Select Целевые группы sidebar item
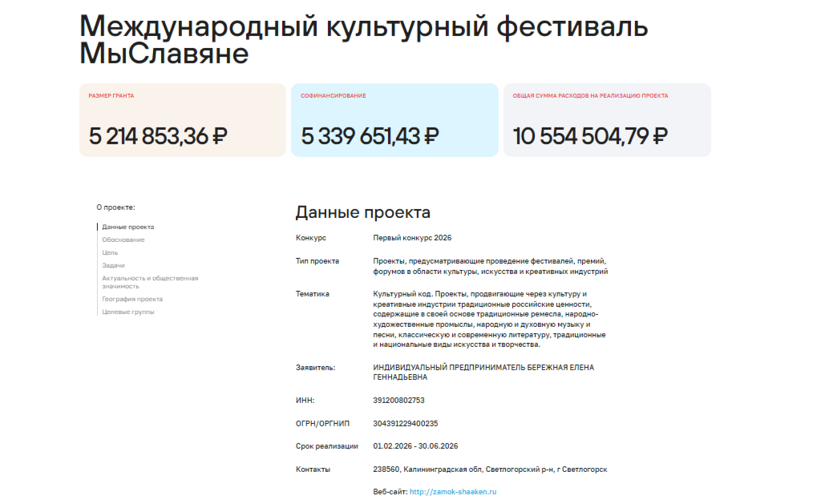 (127, 312)
